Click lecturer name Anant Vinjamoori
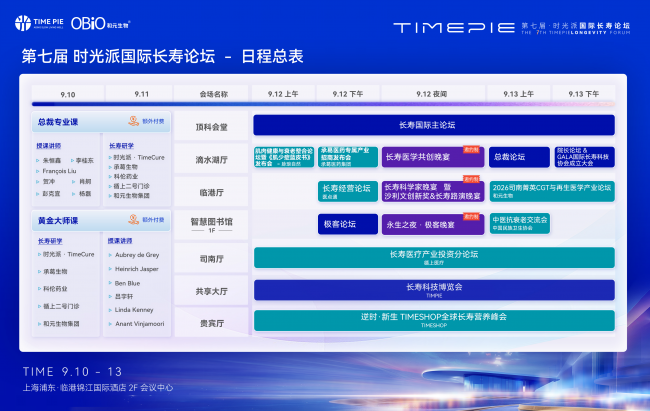This screenshot has height=411, width=650. coord(139,323)
